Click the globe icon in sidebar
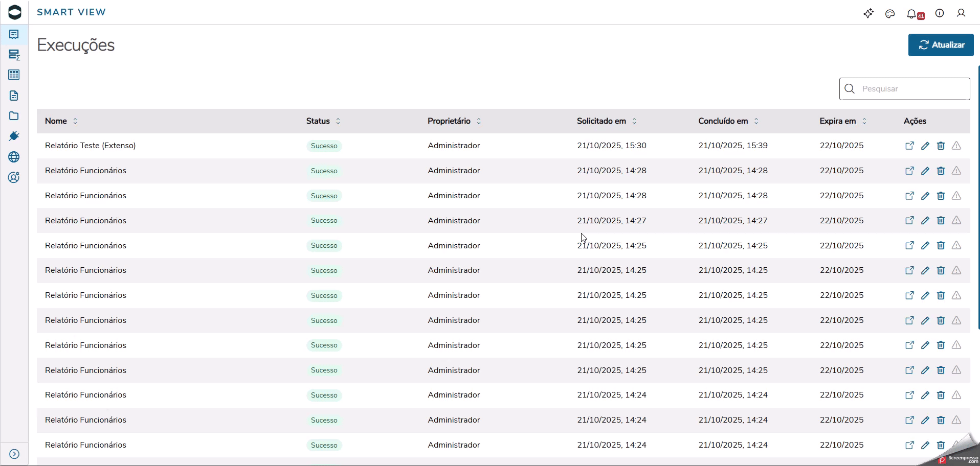The height and width of the screenshot is (466, 980). [x=14, y=157]
